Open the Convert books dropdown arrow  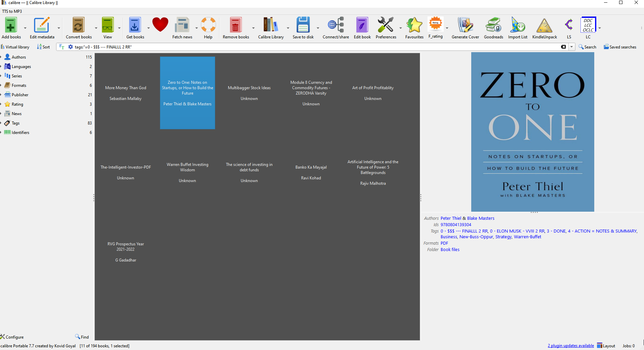(x=96, y=28)
